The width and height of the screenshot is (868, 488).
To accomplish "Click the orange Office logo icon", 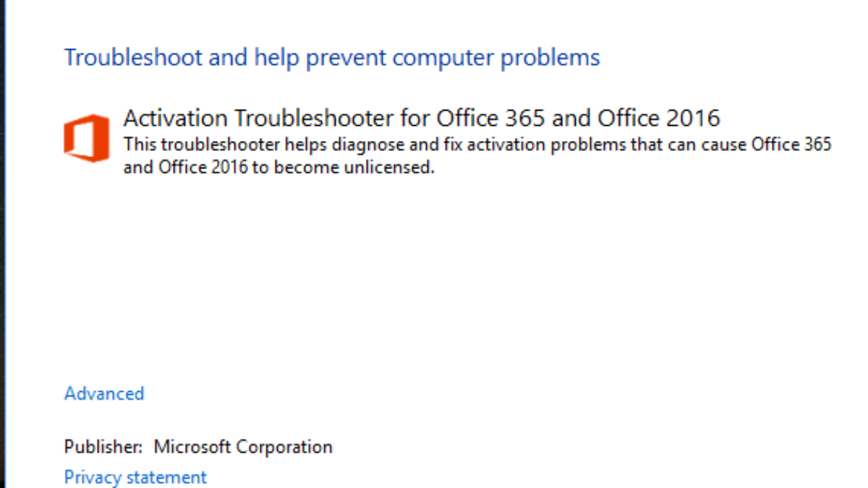I will pyautogui.click(x=86, y=138).
